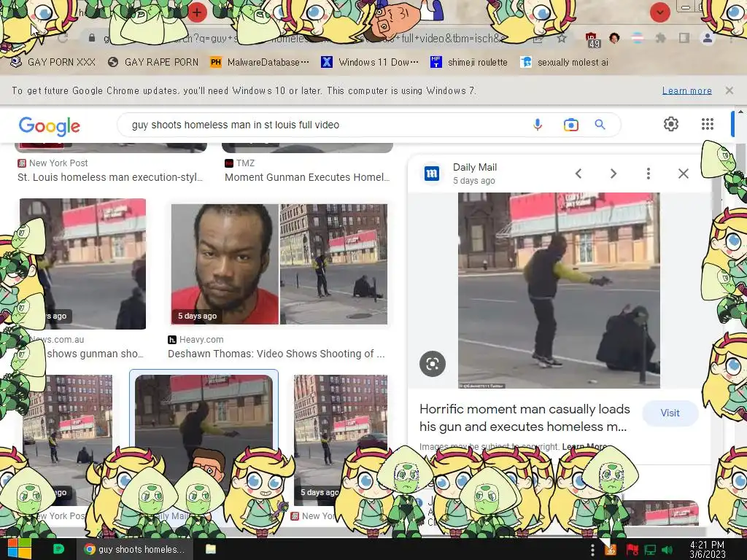Bookmark this page with the star icon
The height and width of the screenshot is (560, 747).
click(x=562, y=38)
